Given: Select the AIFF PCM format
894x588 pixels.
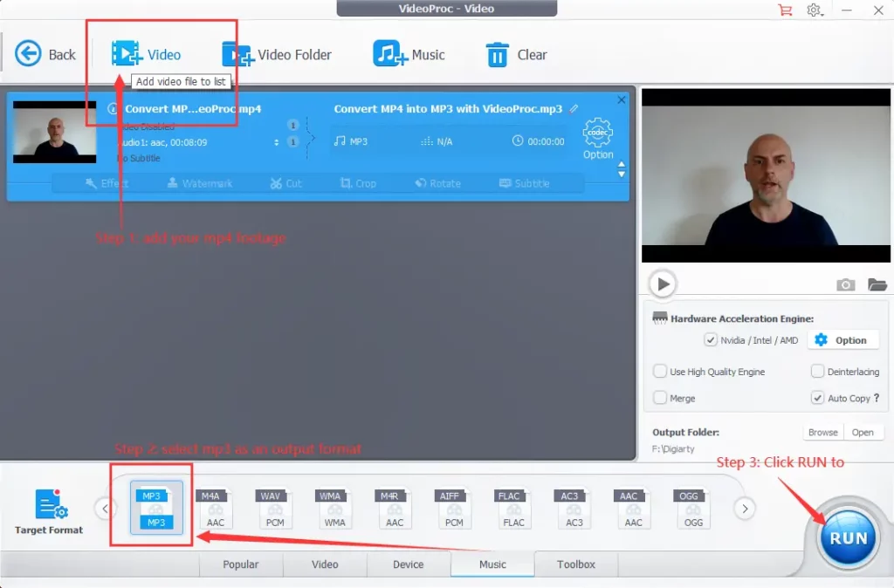Looking at the screenshot, I should [x=454, y=508].
